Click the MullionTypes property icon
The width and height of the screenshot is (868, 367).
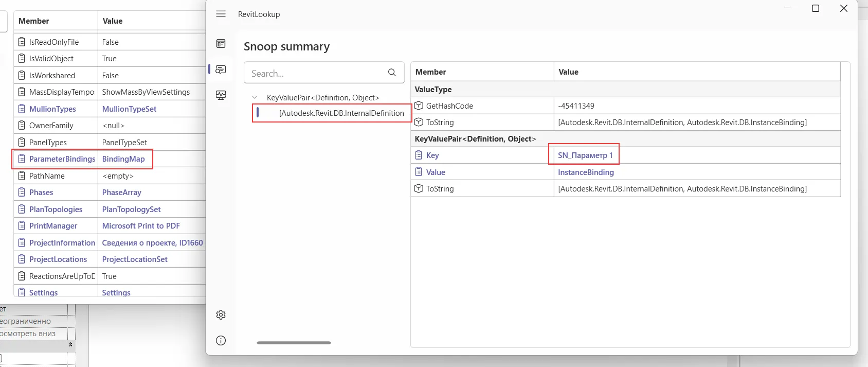22,109
